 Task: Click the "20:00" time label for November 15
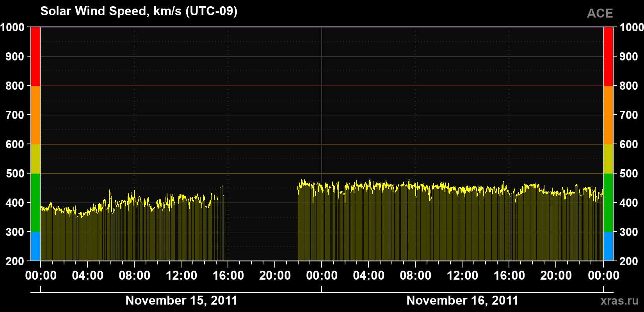pos(275,275)
